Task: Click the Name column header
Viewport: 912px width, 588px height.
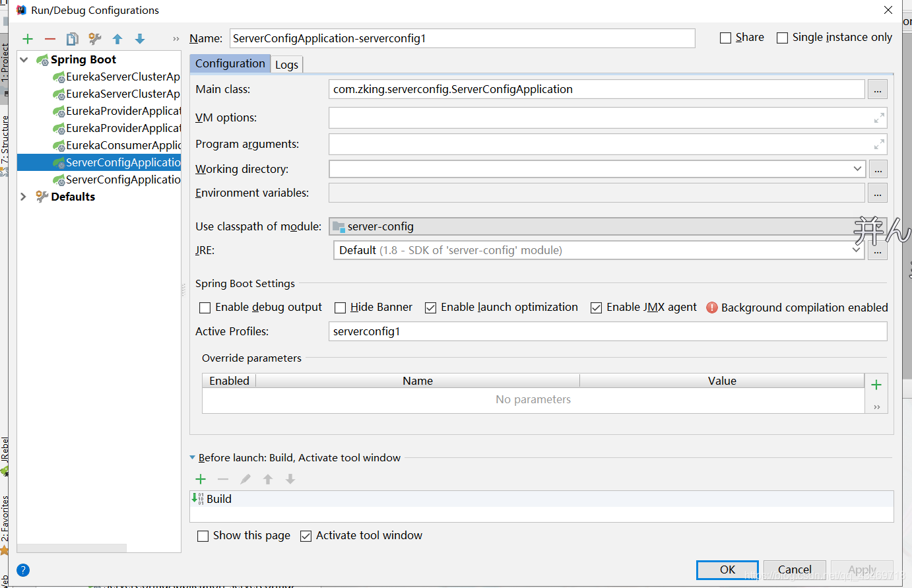Action: pyautogui.click(x=418, y=381)
